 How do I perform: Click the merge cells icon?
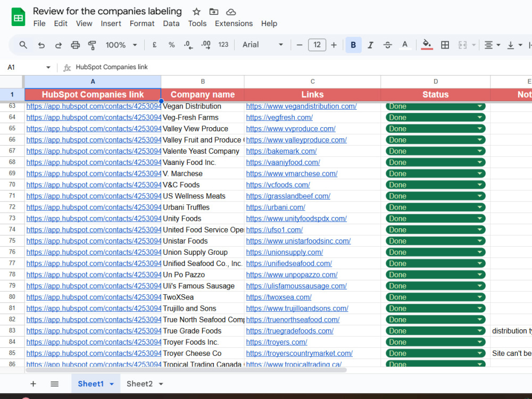point(462,45)
